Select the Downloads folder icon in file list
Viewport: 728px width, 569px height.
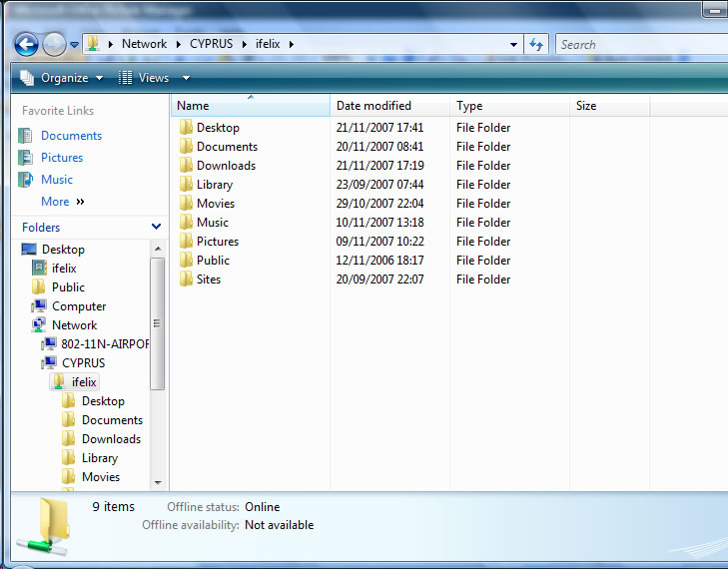point(186,166)
